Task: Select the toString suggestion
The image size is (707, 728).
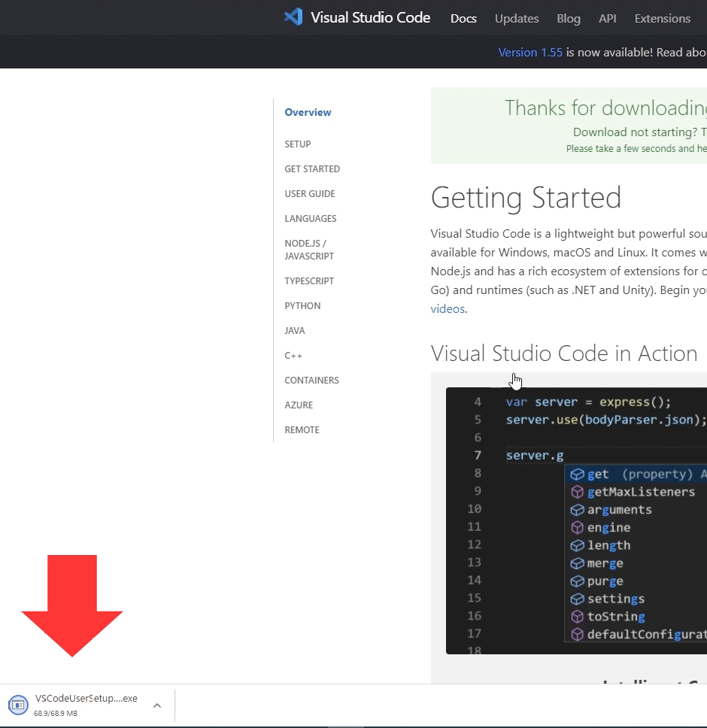Action: (x=636, y=617)
